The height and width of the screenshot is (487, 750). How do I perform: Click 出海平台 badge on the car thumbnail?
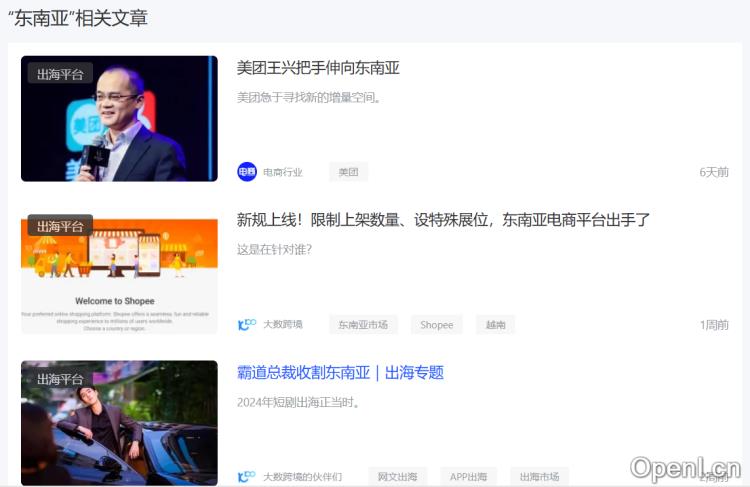coord(60,379)
